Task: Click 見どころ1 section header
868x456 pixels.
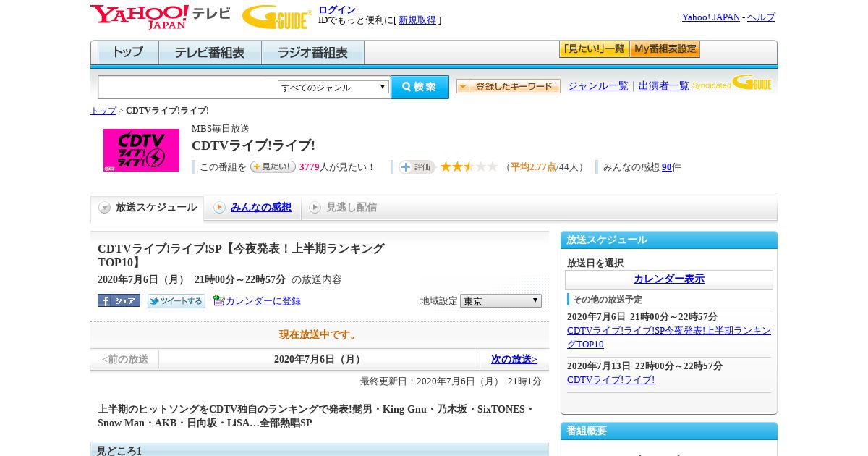Action: 320,450
